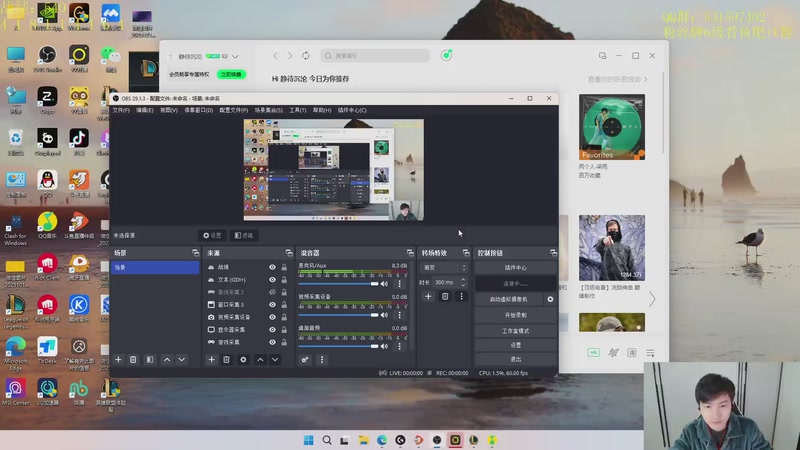The width and height of the screenshot is (800, 450).
Task: Hide the 文本 (GDI+) source
Action: pyautogui.click(x=272, y=280)
